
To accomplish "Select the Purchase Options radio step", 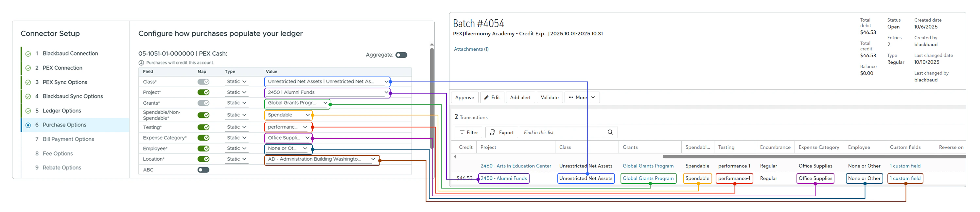I will 28,125.
